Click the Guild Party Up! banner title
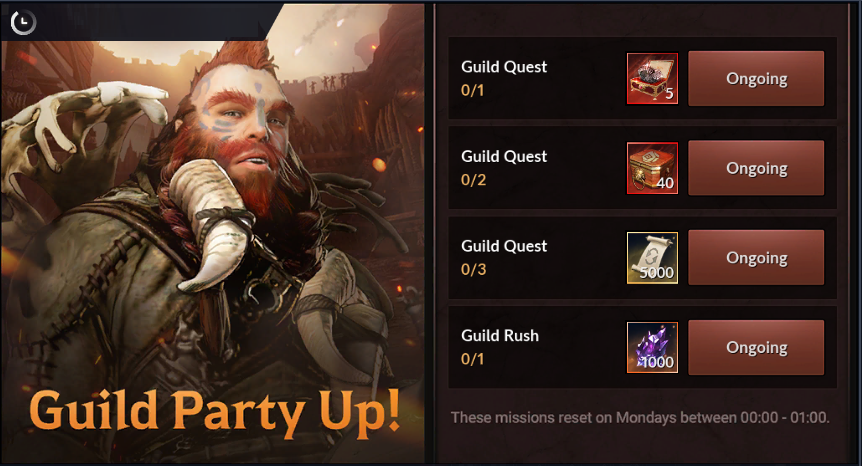Viewport: 862px width, 466px height. (x=214, y=412)
